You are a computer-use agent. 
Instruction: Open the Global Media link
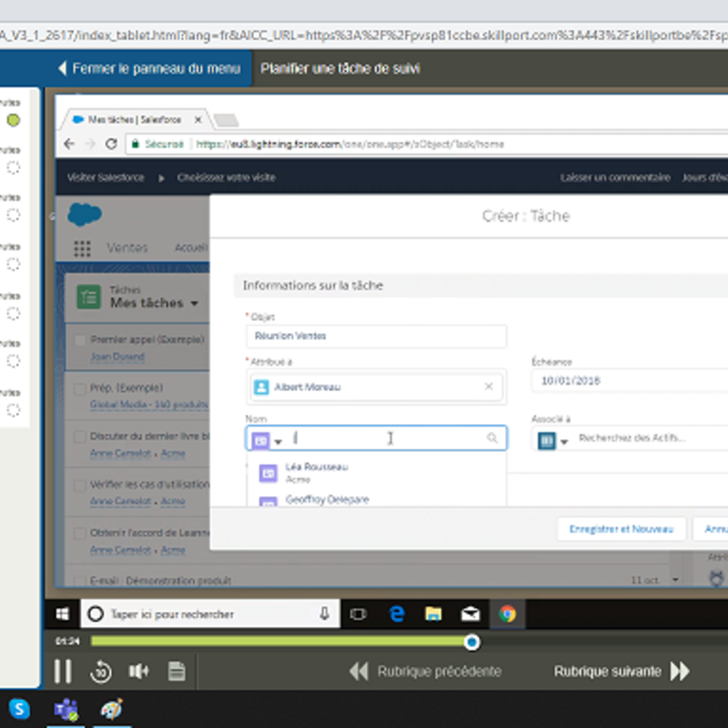[149, 404]
